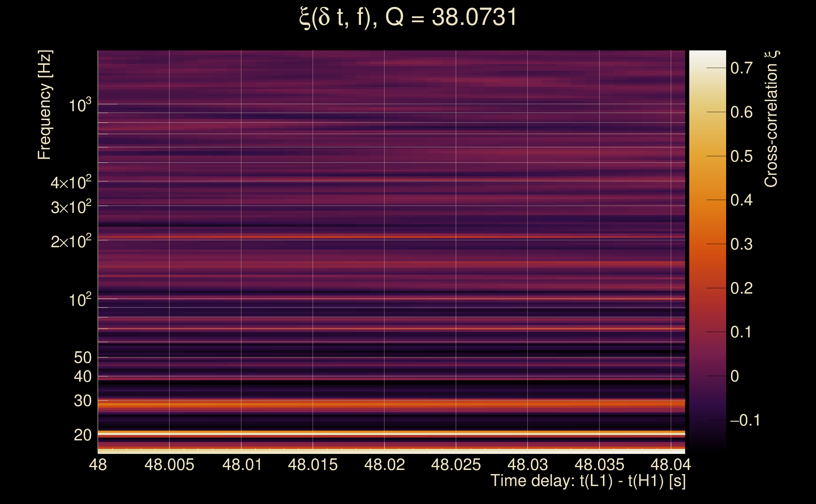This screenshot has height=504, width=816.
Task: Click the thin orange line just above 2×10² Hz
Action: 390,236
